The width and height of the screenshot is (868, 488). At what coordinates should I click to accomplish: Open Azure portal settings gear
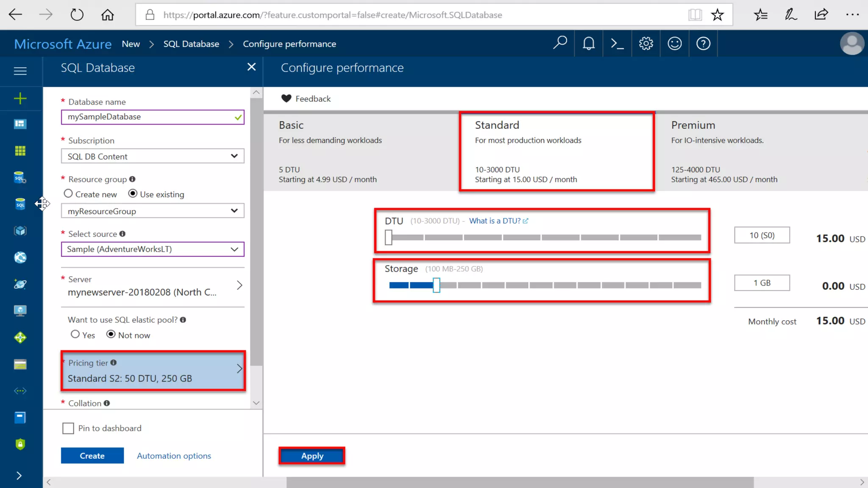pyautogui.click(x=646, y=43)
